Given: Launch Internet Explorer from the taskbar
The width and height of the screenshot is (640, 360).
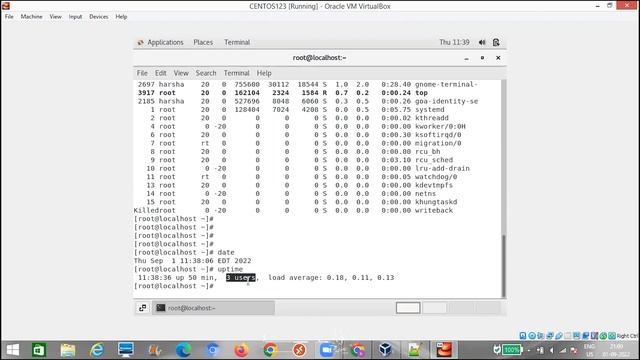Looking at the screenshot, I should click(97, 350).
